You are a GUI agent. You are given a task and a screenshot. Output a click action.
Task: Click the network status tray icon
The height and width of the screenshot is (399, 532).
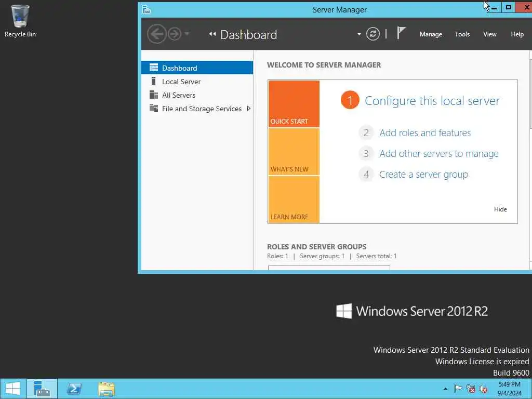point(471,389)
